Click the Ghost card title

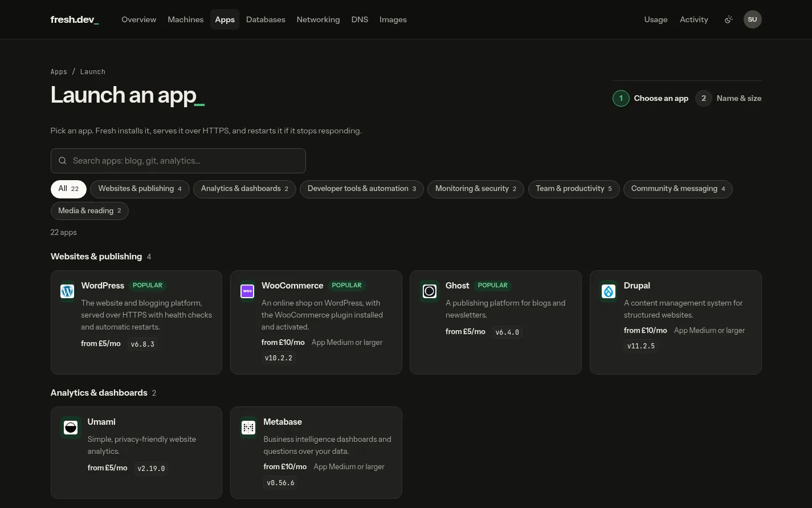(458, 286)
